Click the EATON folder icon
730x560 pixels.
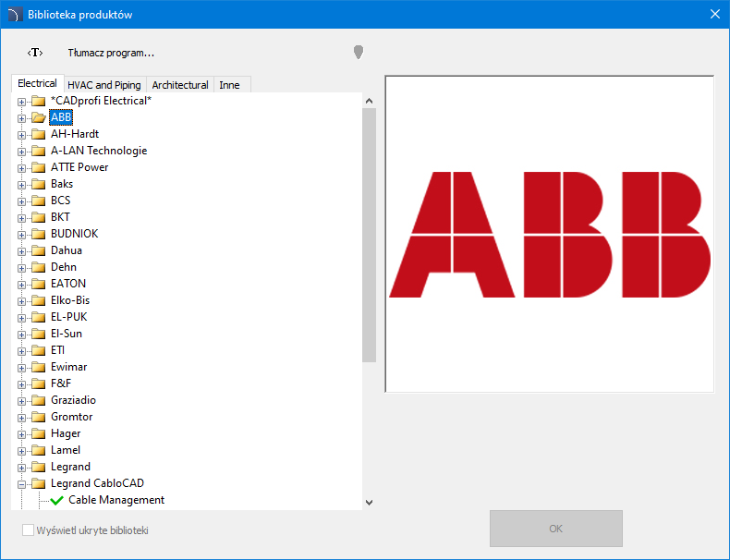pos(38,284)
